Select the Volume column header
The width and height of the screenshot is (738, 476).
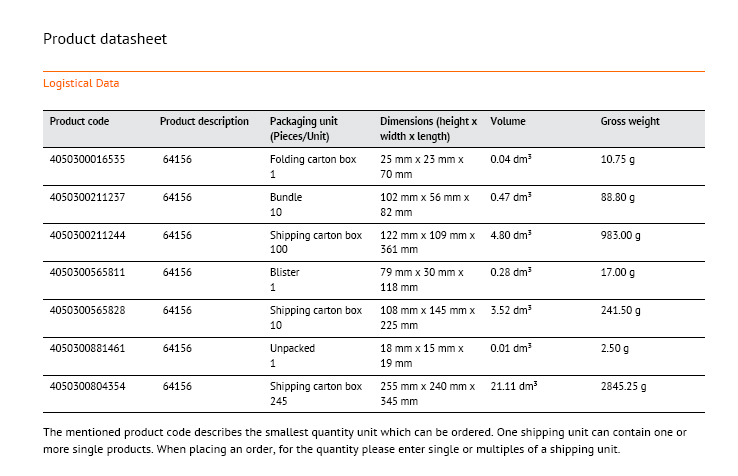508,122
